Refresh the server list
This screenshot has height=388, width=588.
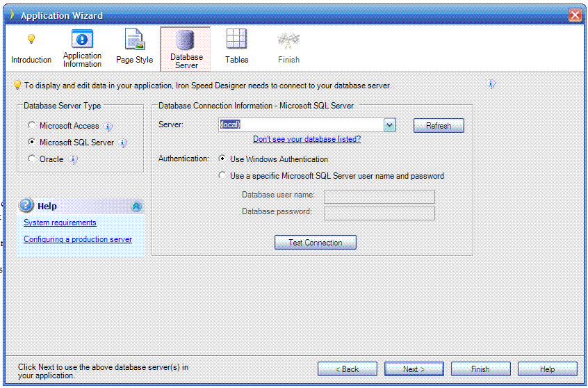439,126
